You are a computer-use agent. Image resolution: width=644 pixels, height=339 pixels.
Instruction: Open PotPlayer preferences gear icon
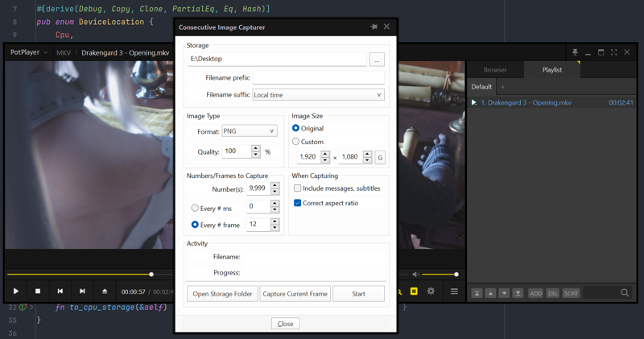[x=431, y=291]
